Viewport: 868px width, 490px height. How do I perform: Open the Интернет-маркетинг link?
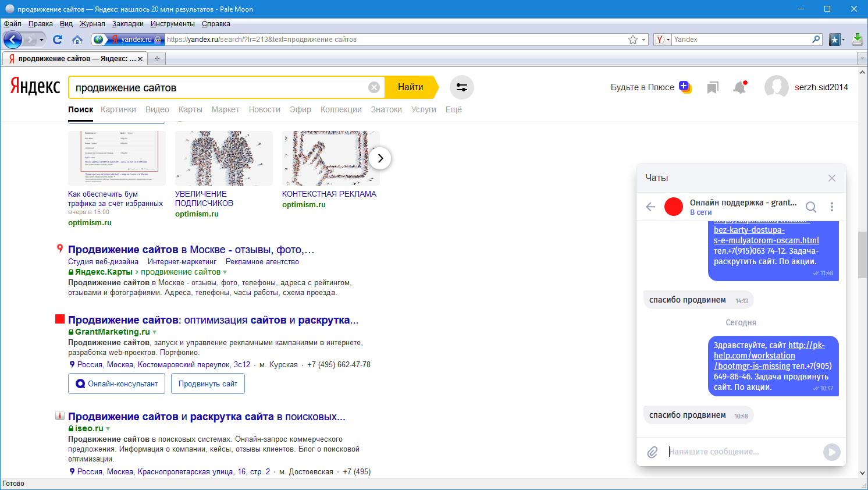tap(182, 262)
